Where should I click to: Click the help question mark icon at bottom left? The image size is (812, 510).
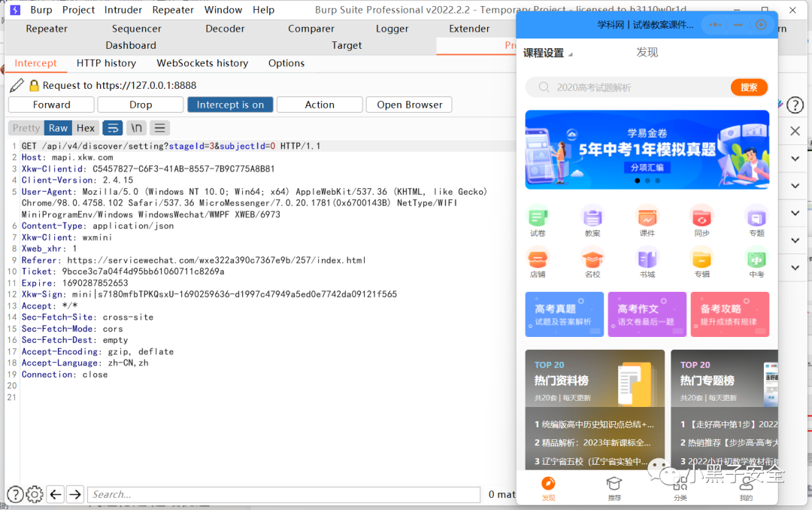(x=15, y=494)
